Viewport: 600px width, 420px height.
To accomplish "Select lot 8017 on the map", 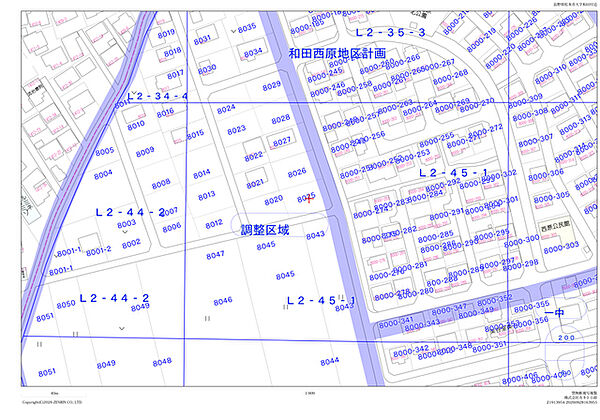I will (x=175, y=75).
